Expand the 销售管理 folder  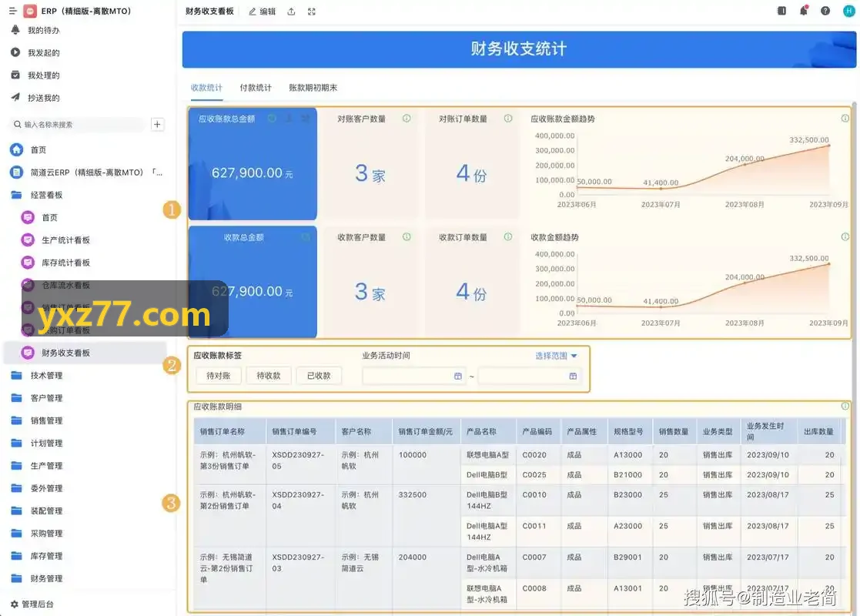(x=37, y=420)
